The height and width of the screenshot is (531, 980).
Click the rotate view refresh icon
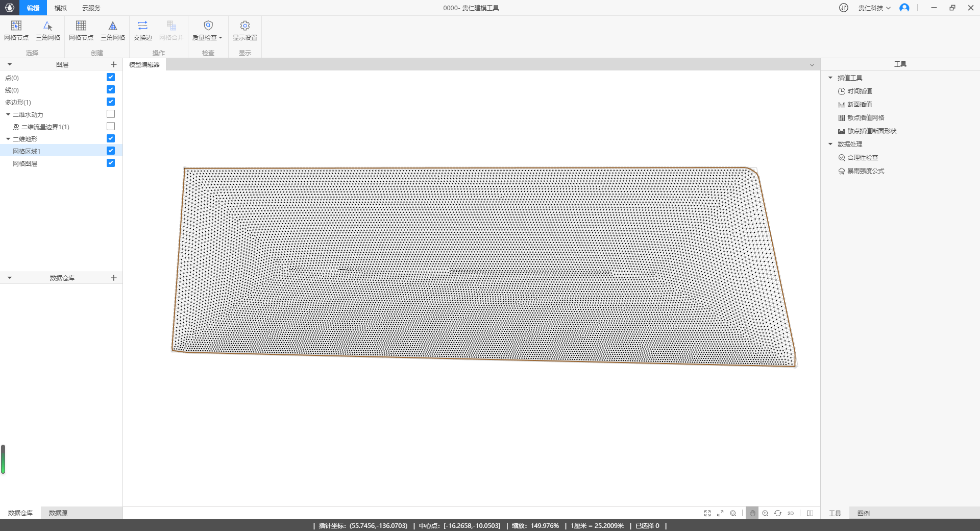pyautogui.click(x=777, y=513)
